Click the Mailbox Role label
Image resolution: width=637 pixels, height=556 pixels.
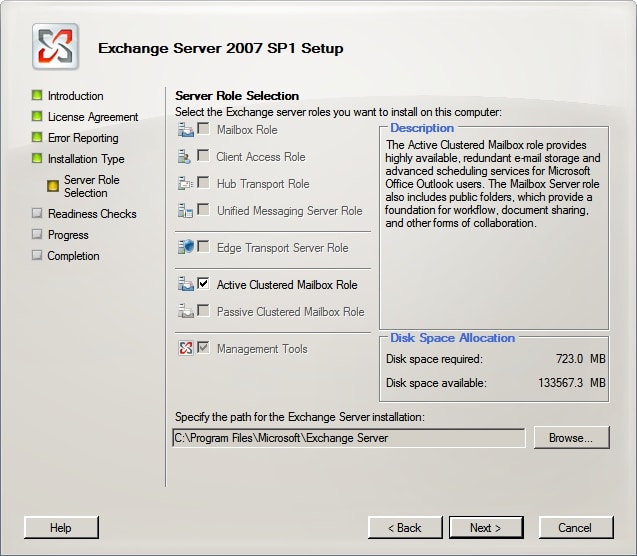[x=247, y=130]
